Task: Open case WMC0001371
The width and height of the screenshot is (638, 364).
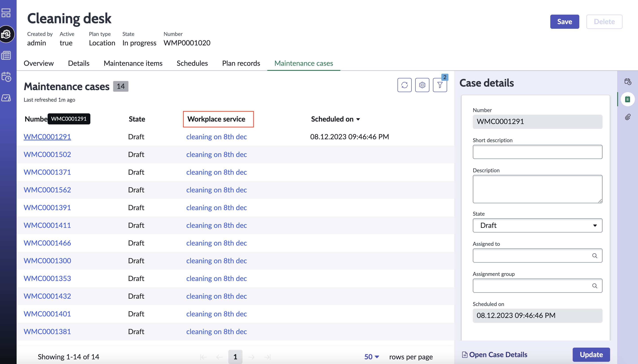Action: pos(47,172)
